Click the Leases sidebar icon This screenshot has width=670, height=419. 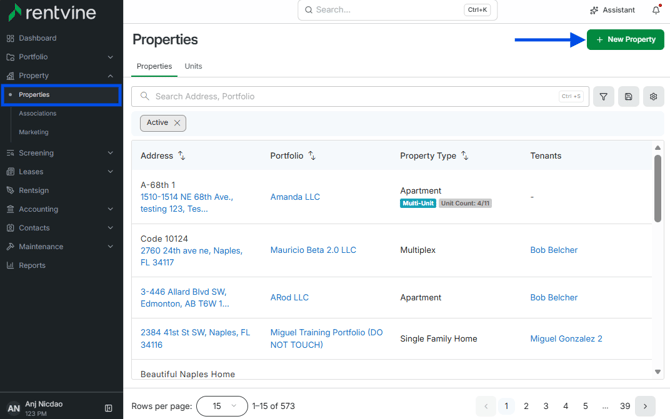click(x=11, y=172)
